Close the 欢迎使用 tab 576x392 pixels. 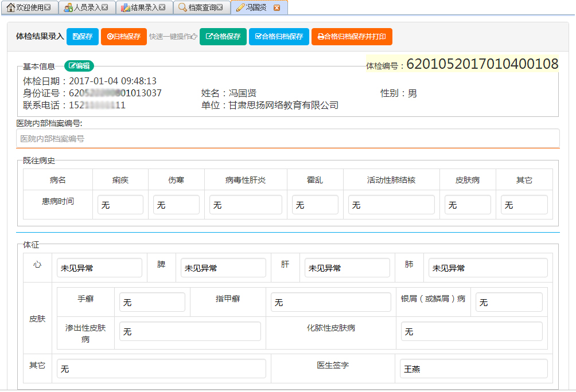click(x=48, y=7)
